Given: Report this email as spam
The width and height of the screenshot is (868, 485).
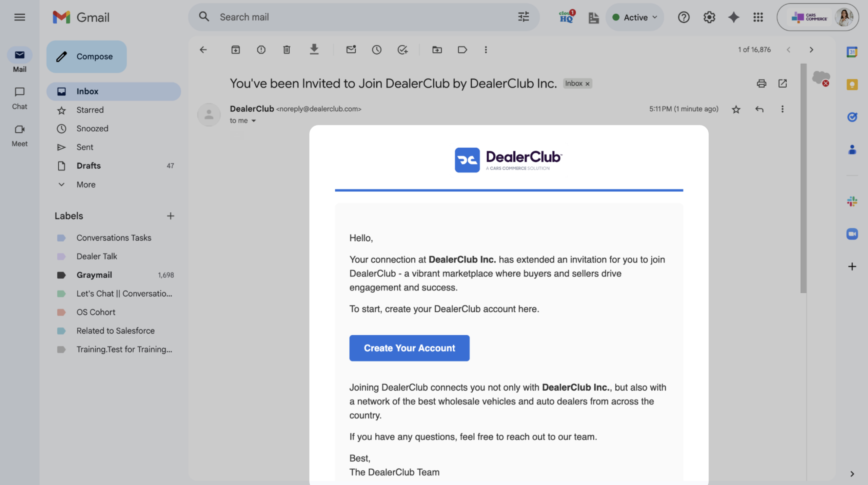Looking at the screenshot, I should pyautogui.click(x=261, y=50).
